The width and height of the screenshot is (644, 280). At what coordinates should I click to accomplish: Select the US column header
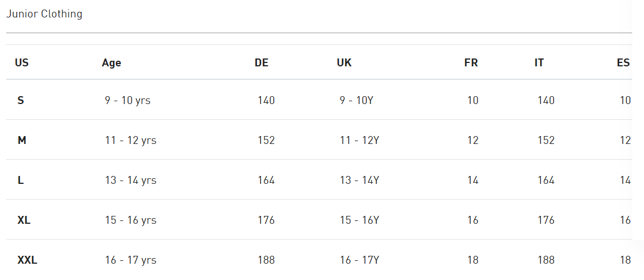[22, 63]
